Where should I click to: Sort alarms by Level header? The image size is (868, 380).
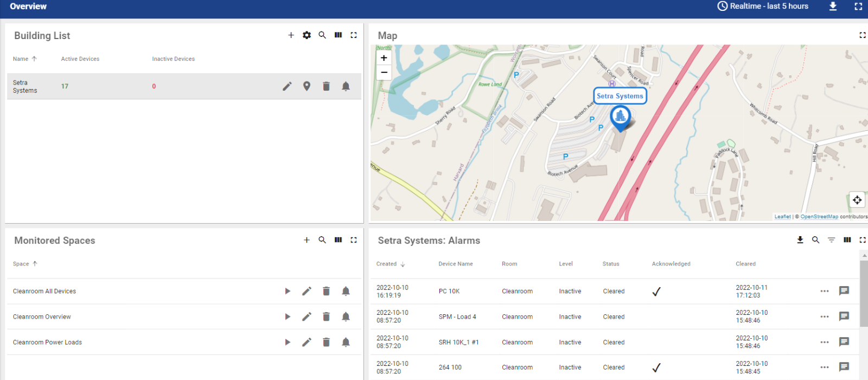pos(566,264)
